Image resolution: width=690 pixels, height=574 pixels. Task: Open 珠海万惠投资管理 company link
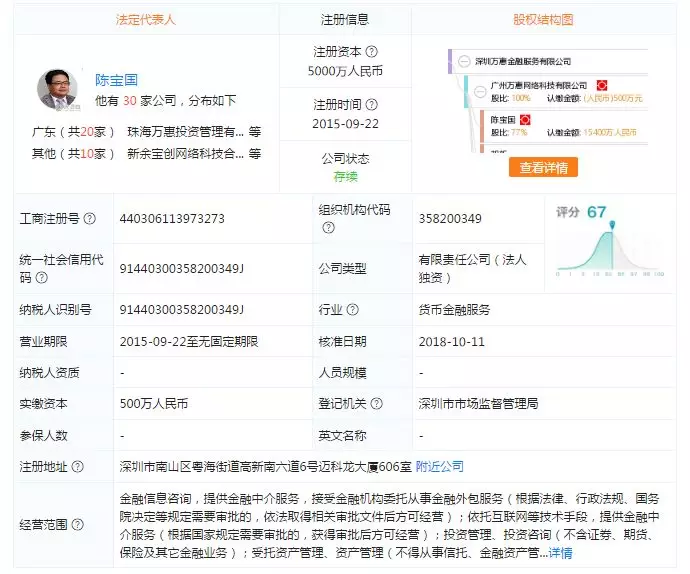tap(185, 131)
